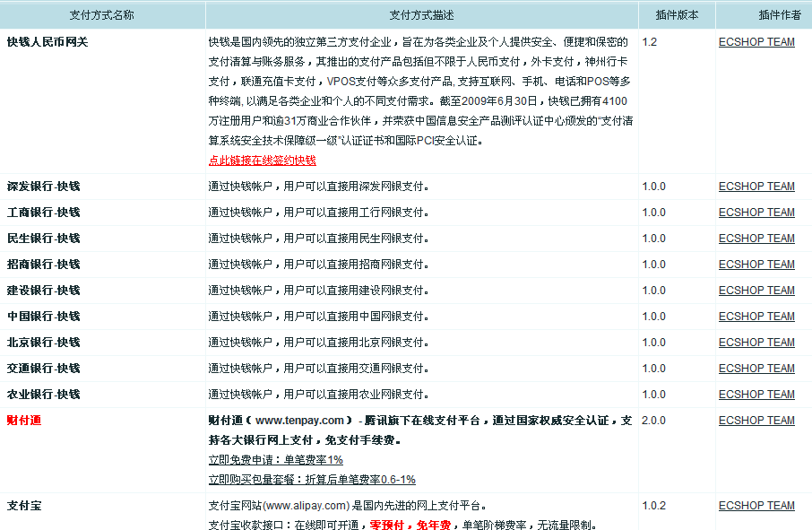Click the 插件版本 column header
812x530 pixels.
coord(675,13)
